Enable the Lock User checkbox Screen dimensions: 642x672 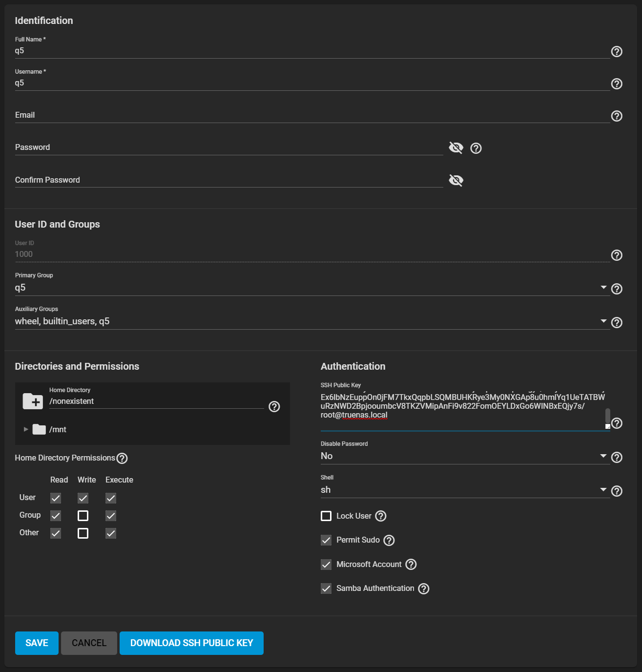coord(326,516)
